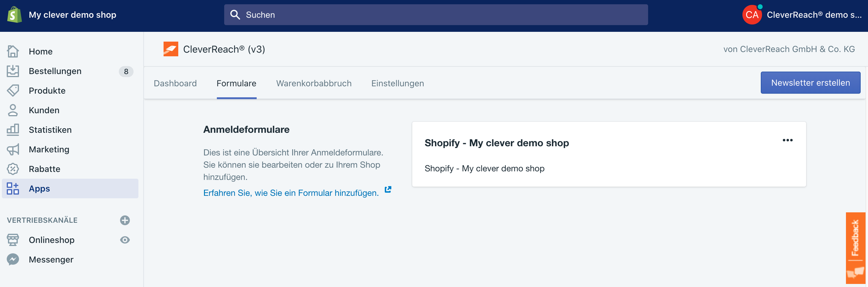Select the Formulare tab
This screenshot has height=287, width=868.
pos(236,83)
